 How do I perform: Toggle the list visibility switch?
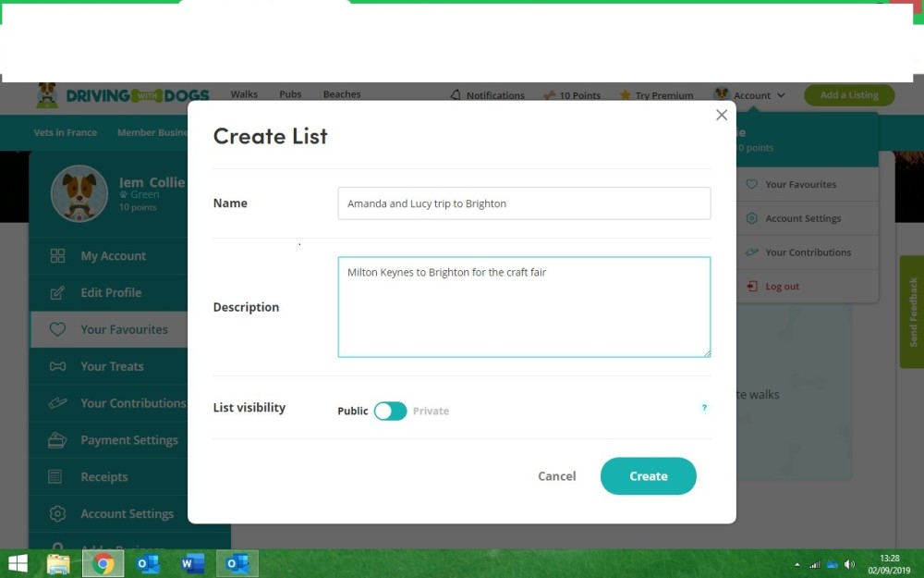click(x=390, y=411)
